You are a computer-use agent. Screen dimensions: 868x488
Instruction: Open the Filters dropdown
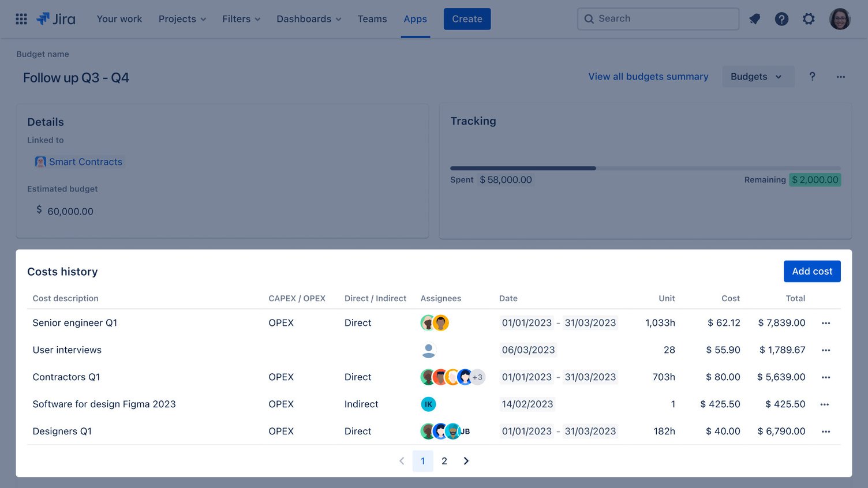[x=241, y=18]
